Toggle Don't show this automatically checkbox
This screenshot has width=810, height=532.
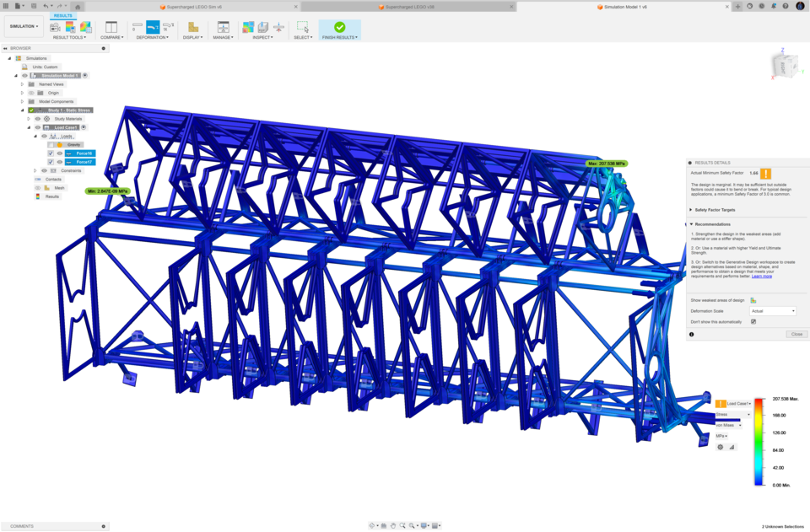[x=753, y=321]
